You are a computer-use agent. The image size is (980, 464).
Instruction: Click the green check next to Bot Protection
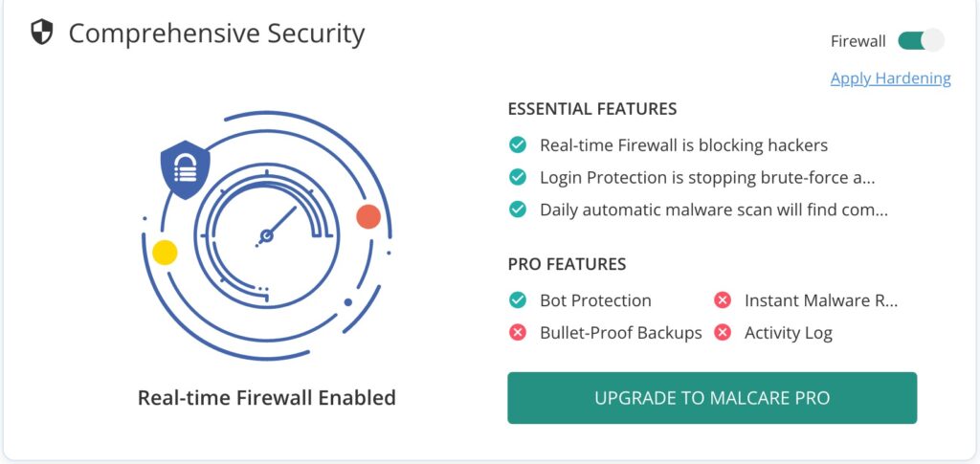[518, 300]
